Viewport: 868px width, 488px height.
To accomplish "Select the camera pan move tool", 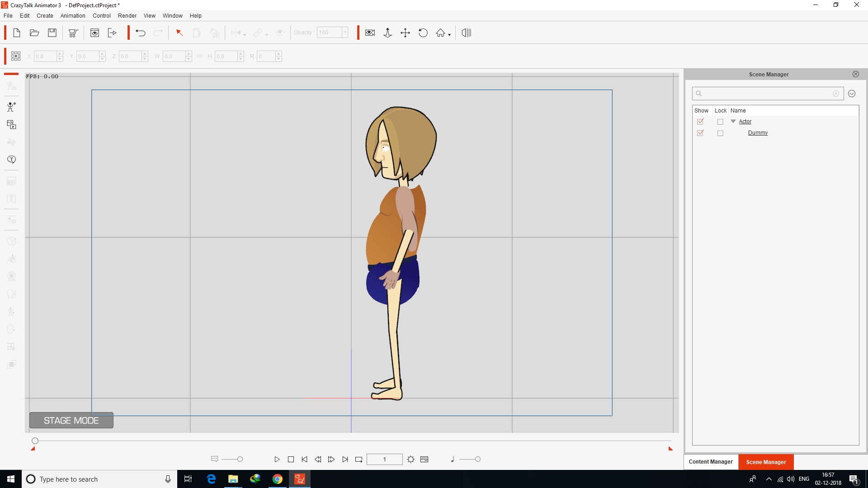I will 406,33.
